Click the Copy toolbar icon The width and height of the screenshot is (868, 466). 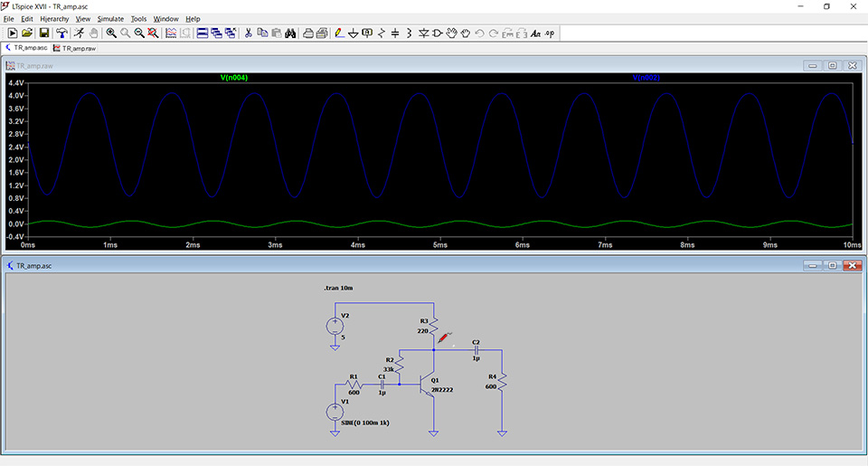pos(262,33)
